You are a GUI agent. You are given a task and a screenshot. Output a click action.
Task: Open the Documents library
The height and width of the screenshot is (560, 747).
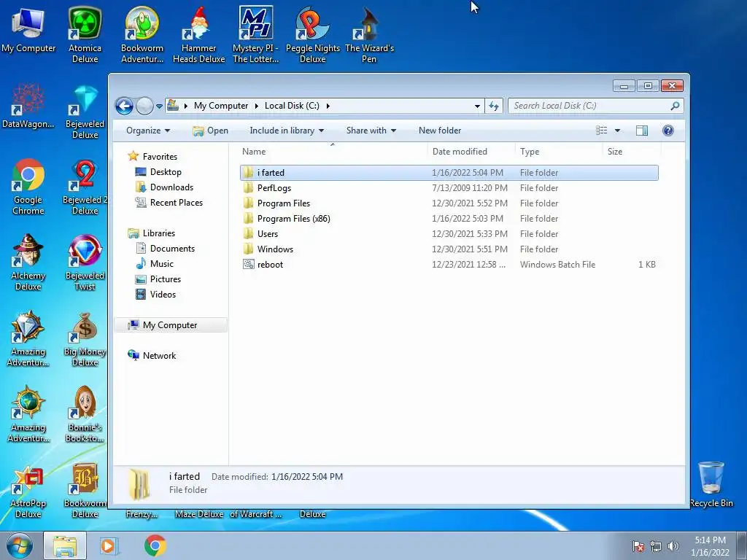172,249
